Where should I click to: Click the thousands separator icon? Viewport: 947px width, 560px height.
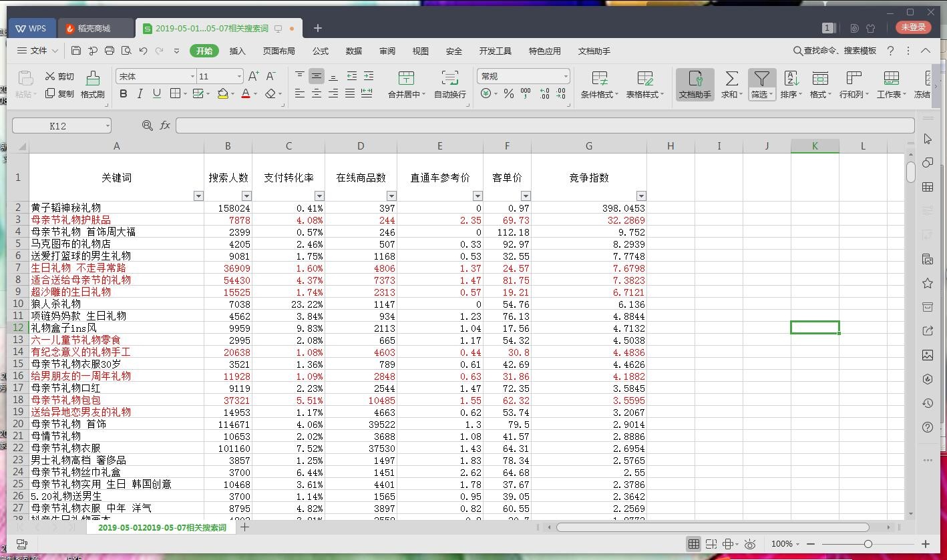coord(526,94)
